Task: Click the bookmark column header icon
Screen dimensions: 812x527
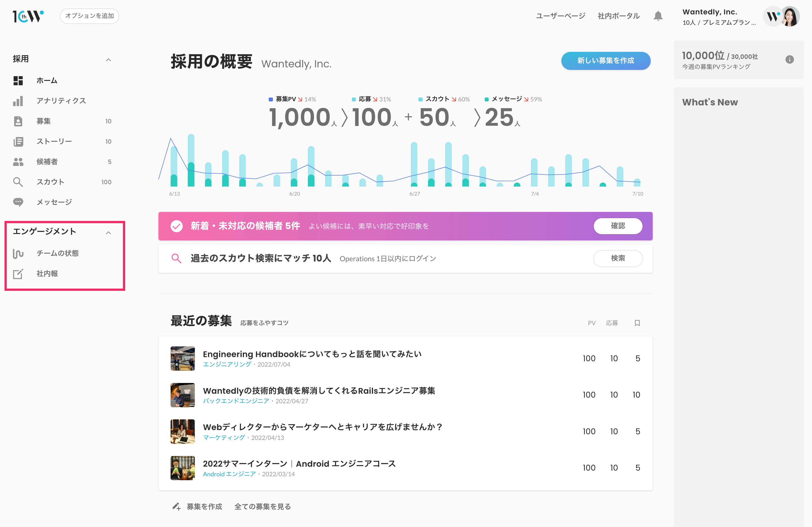Action: click(637, 323)
